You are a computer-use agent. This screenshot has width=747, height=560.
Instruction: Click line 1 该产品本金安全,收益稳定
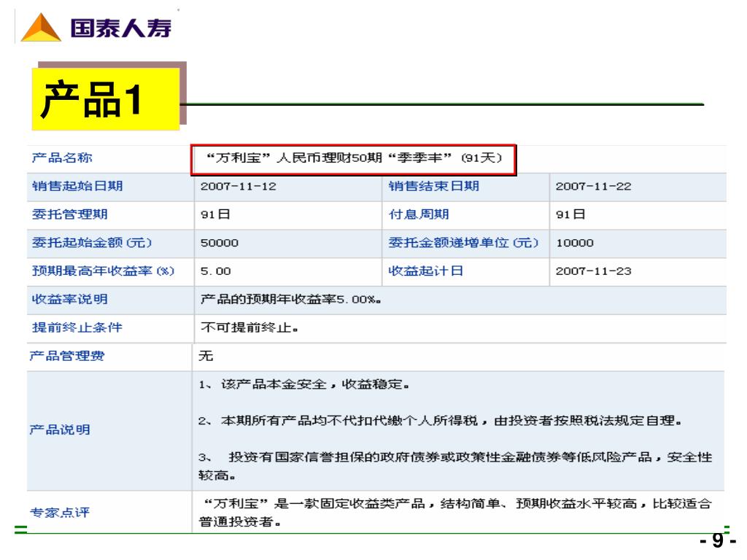[304, 384]
